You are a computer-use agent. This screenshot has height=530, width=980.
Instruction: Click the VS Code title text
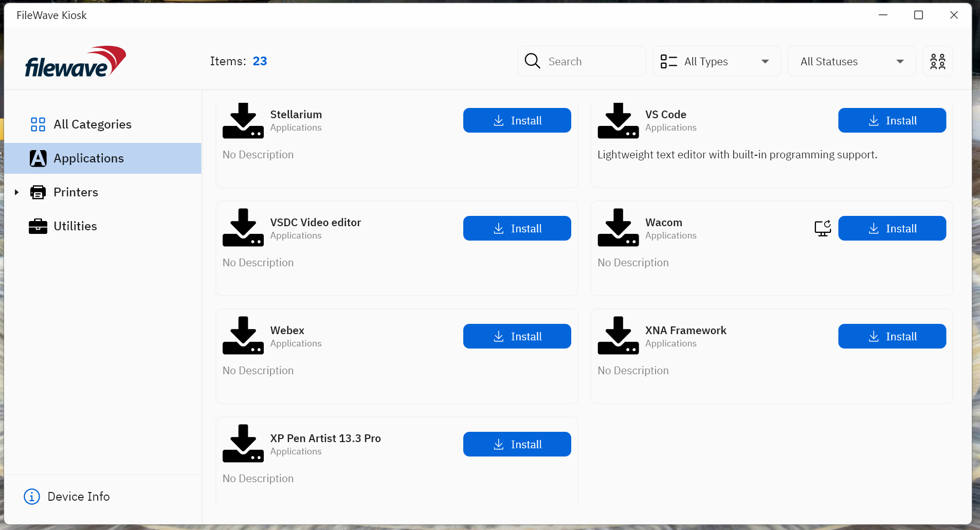666,115
